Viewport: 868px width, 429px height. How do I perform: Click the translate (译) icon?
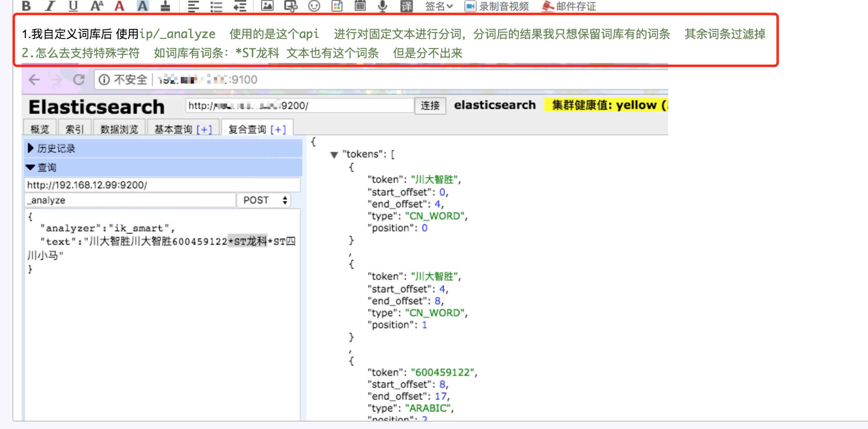(407, 6)
